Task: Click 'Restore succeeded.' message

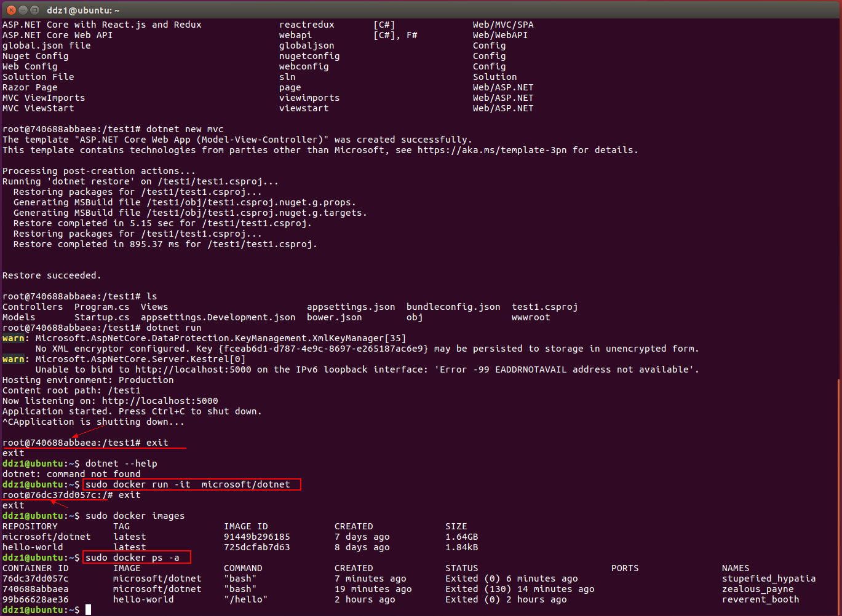Action: (52, 275)
